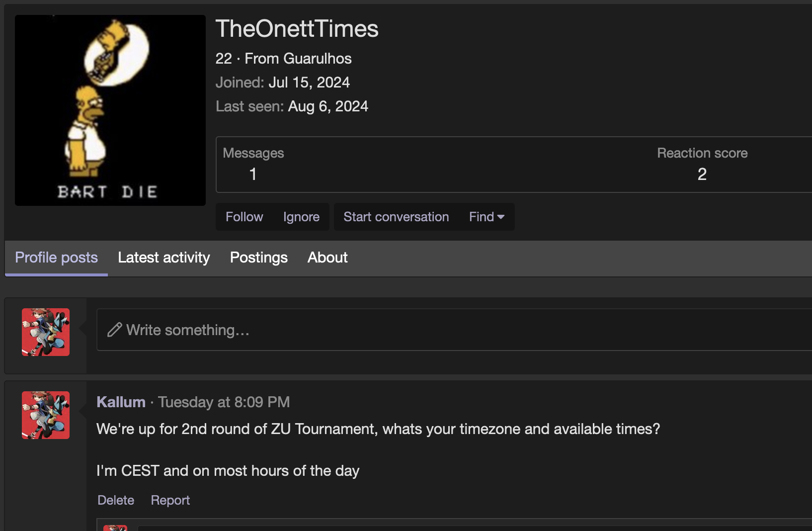View the About tab
This screenshot has height=531, width=812.
(327, 258)
